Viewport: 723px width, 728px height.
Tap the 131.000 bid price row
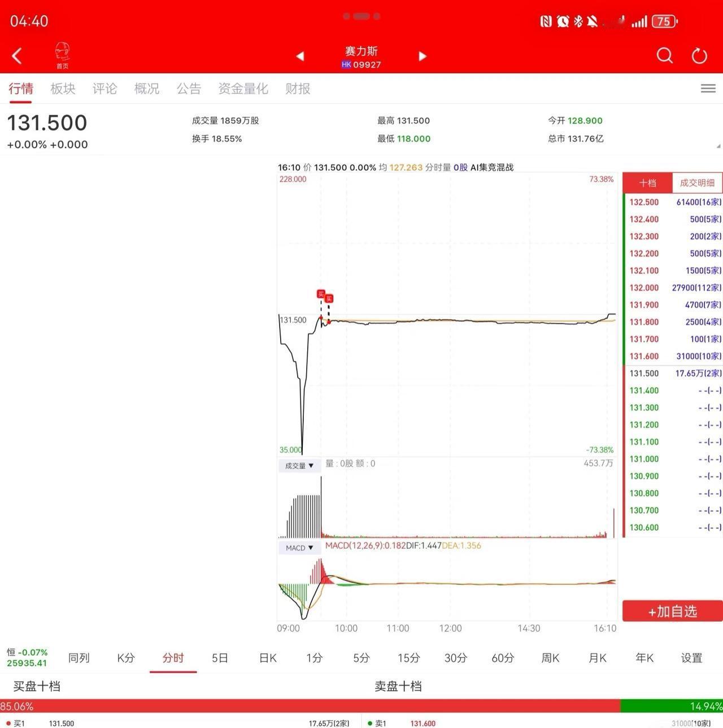pyautogui.click(x=673, y=459)
